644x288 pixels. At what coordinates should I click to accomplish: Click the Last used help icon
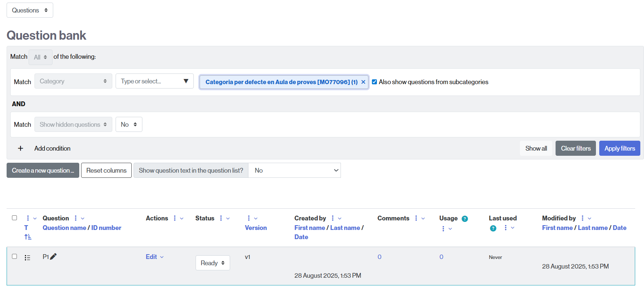point(493,228)
